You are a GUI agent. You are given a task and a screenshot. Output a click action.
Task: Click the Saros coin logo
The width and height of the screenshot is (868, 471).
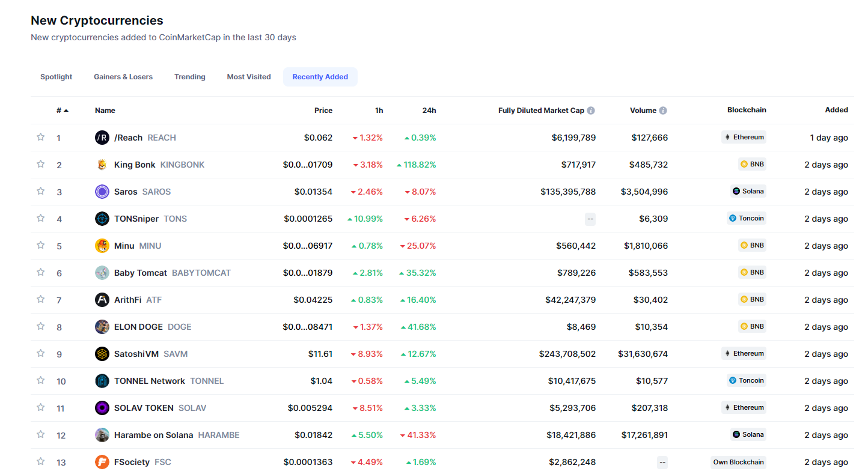tap(102, 192)
